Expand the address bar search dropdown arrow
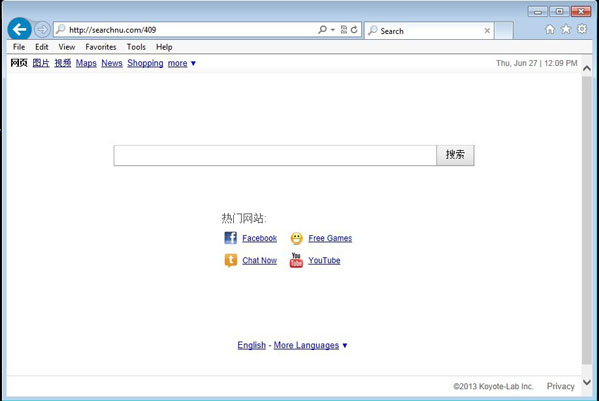 pos(332,30)
